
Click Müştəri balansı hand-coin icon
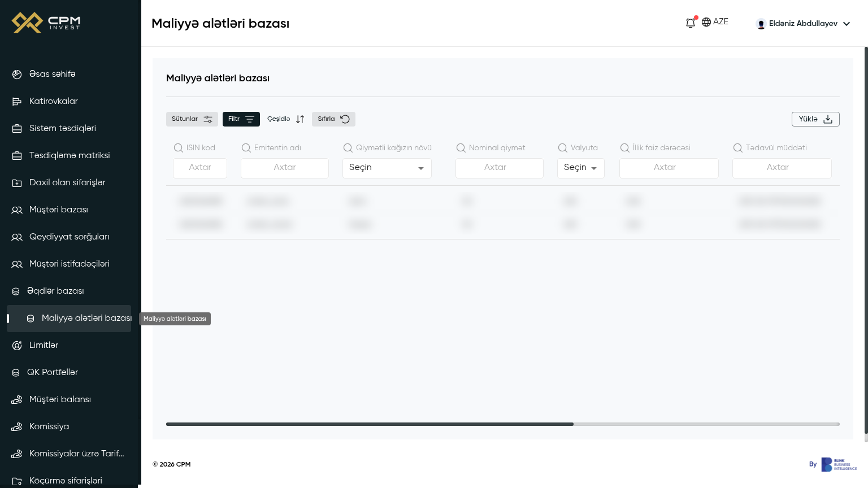tap(17, 399)
